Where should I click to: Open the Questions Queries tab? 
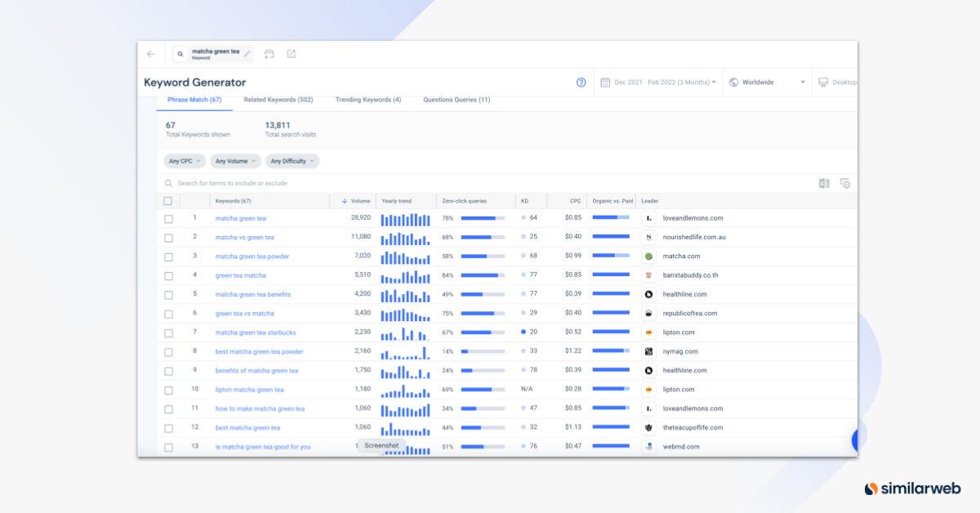[x=457, y=100]
